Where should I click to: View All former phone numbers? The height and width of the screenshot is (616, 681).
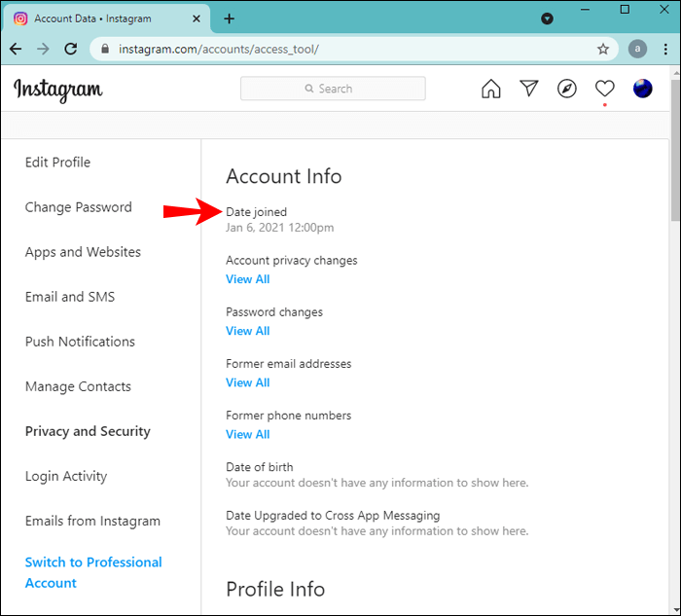(x=247, y=434)
